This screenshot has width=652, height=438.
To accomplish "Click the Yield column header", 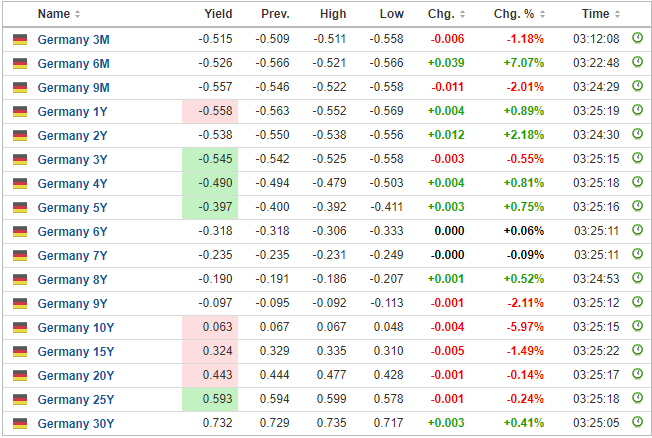I will (x=218, y=14).
